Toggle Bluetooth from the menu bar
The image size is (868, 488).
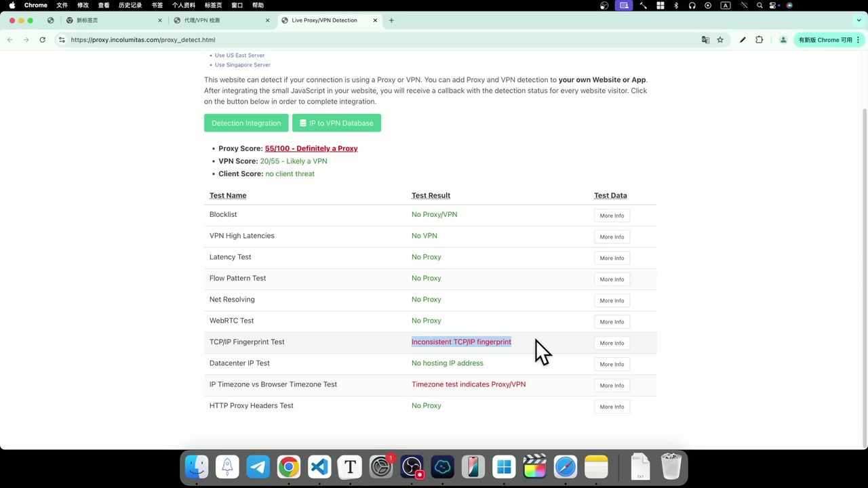click(675, 5)
